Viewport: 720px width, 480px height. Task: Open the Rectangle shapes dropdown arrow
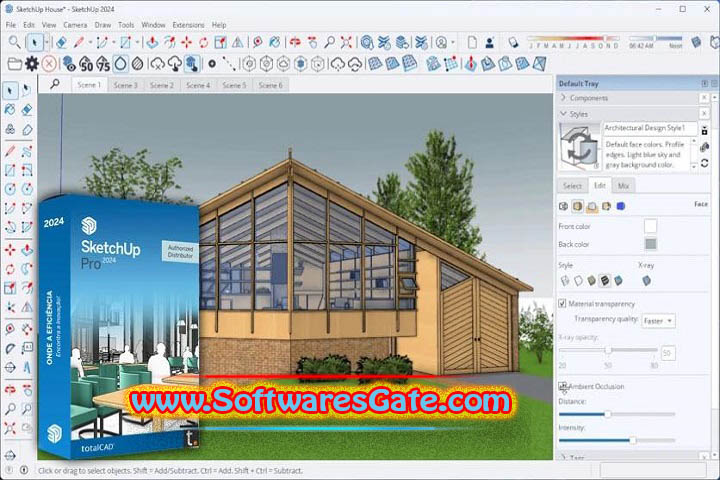pyautogui.click(x=137, y=43)
